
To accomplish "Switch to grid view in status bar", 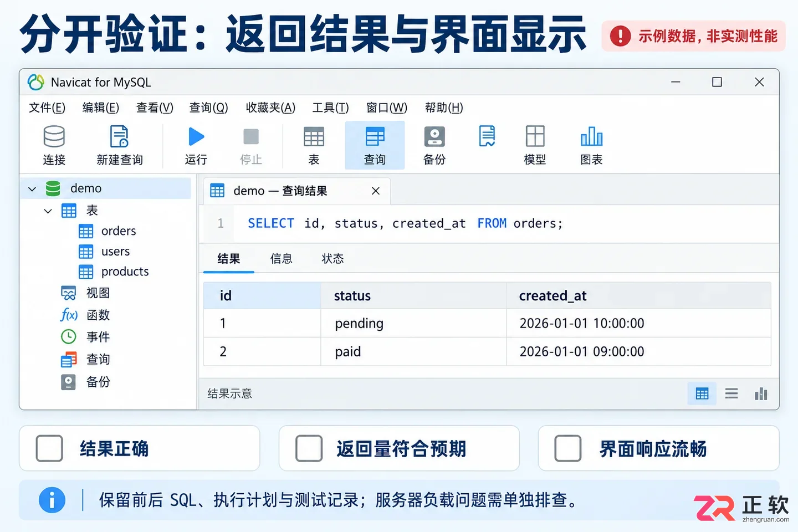I will pyautogui.click(x=702, y=394).
